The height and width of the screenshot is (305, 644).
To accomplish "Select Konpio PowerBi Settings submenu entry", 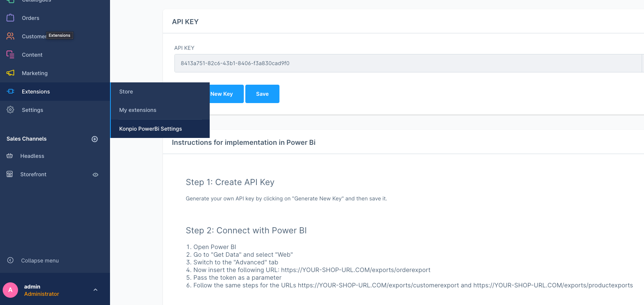I will 160,129.
